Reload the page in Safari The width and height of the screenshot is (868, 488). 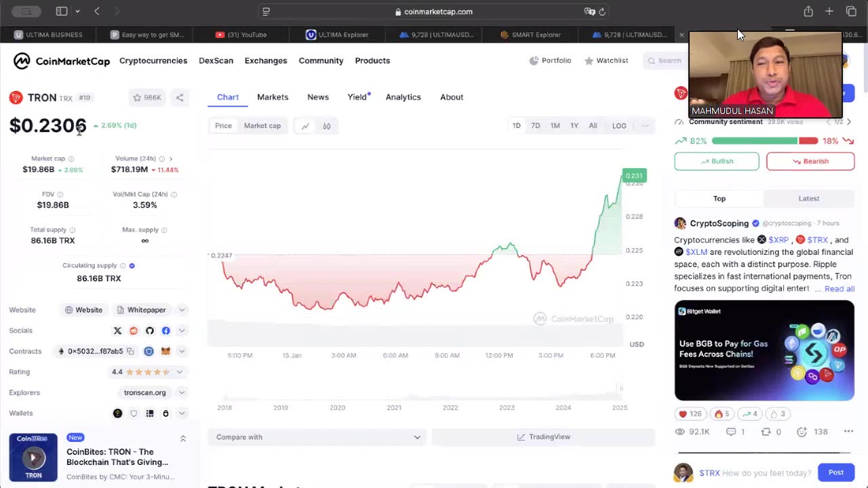tap(602, 12)
